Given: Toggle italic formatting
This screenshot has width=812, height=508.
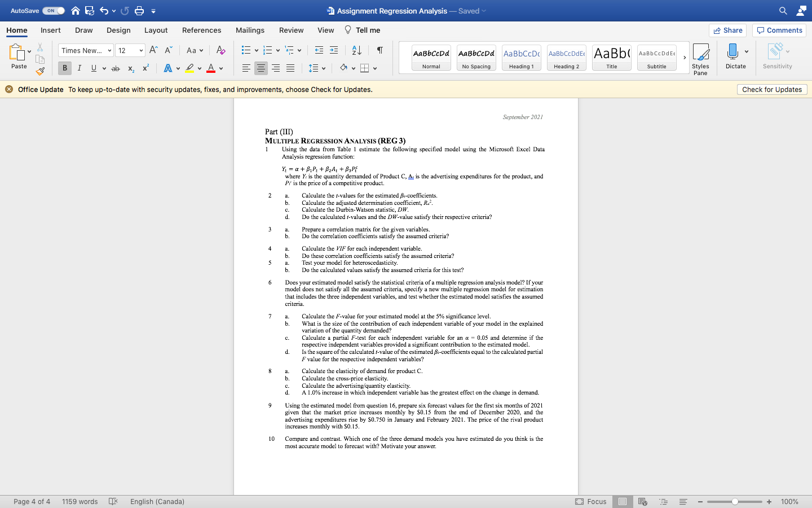Looking at the screenshot, I should pyautogui.click(x=80, y=68).
